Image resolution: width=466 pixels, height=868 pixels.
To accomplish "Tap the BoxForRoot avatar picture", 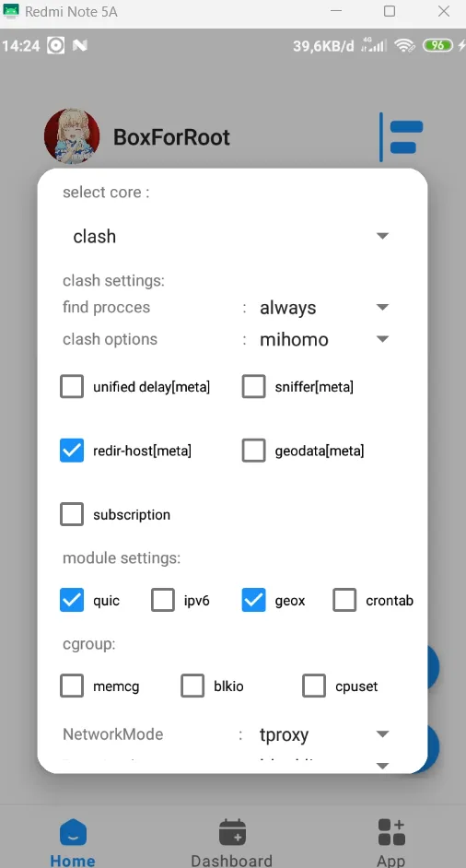I will click(x=72, y=136).
